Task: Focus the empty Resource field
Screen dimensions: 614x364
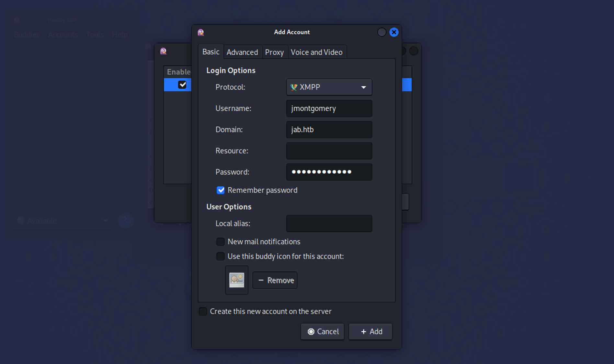Action: 329,151
